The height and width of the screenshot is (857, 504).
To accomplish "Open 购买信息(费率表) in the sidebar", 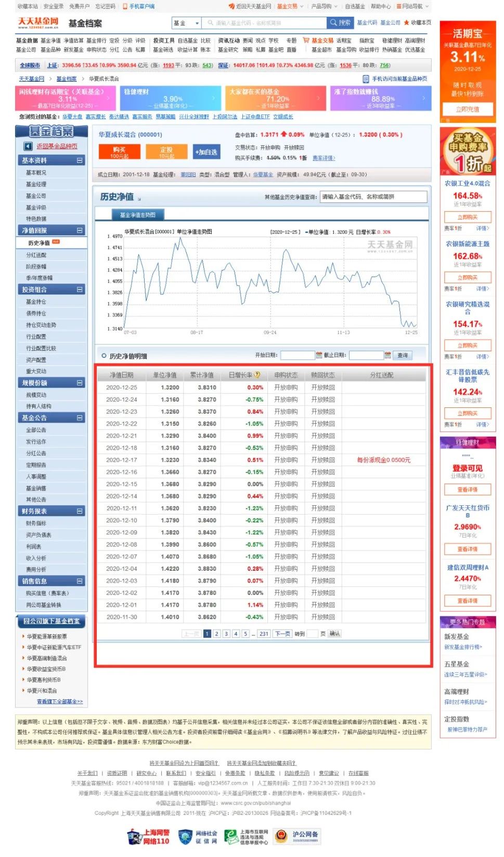I will coord(47,593).
